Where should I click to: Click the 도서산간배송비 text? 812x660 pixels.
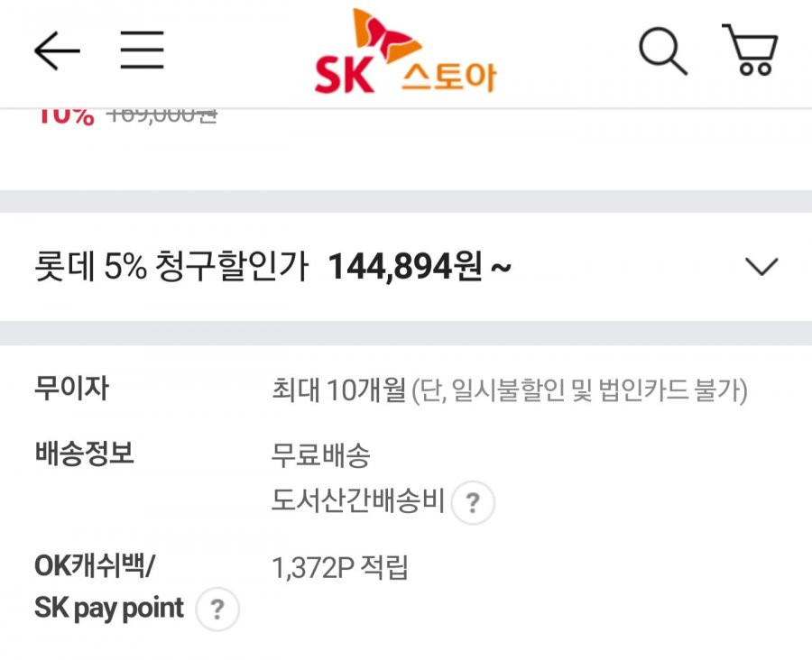click(x=358, y=500)
